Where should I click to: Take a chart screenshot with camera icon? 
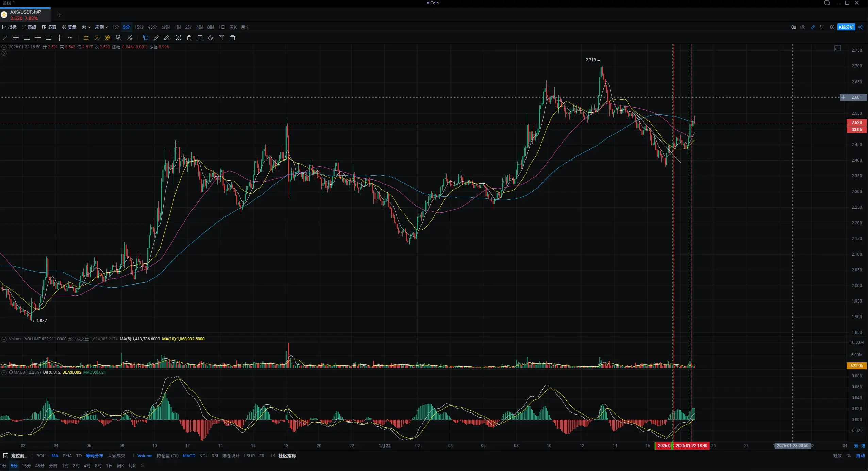(x=803, y=27)
